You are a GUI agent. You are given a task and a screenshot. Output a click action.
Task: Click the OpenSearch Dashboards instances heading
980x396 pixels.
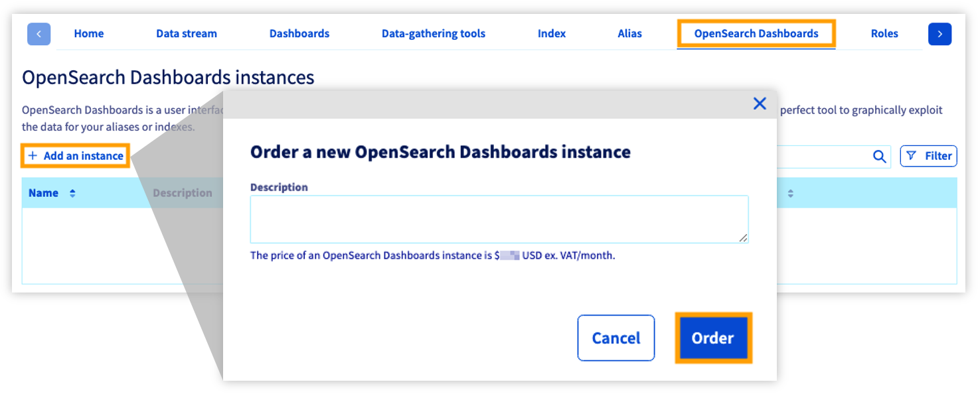[168, 78]
